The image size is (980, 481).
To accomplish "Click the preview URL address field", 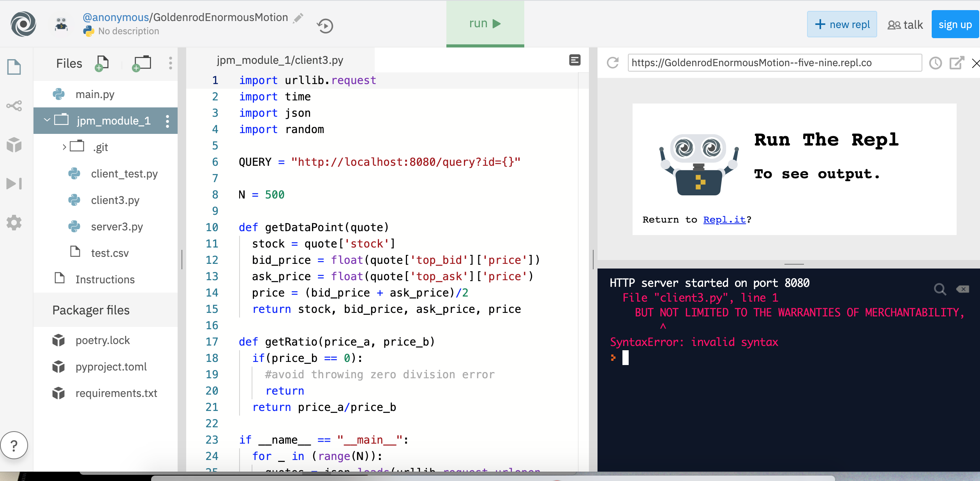I will (775, 63).
